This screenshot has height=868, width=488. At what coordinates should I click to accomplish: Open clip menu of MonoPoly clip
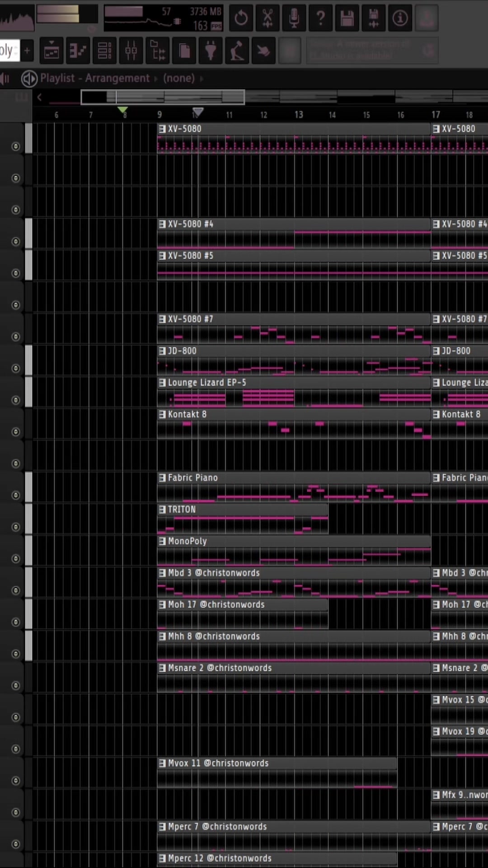point(162,541)
